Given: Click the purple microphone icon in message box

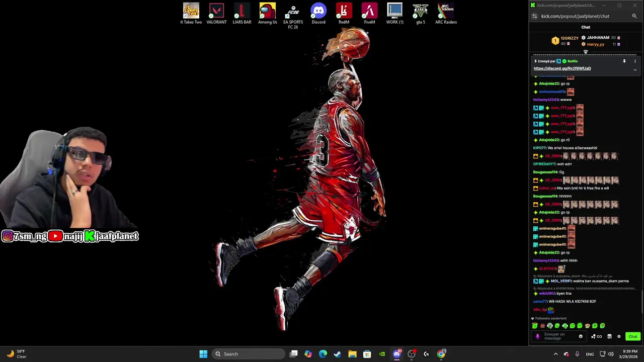Looking at the screenshot, I should pyautogui.click(x=537, y=336).
